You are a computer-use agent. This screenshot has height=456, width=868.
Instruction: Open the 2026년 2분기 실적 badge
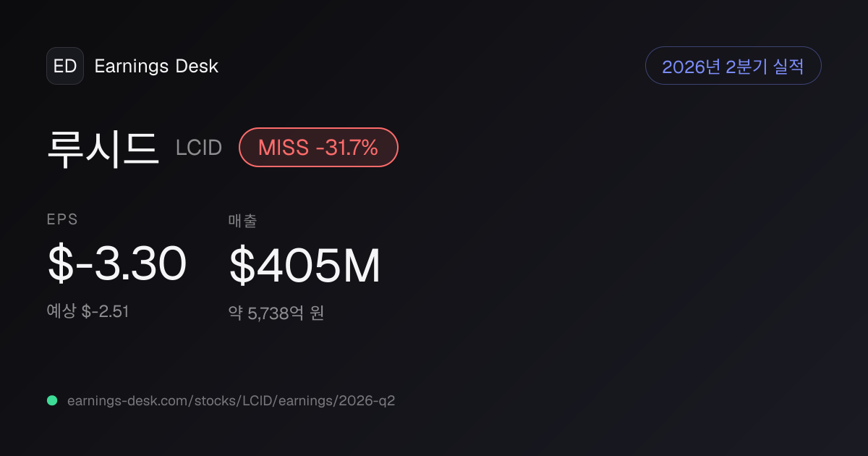pyautogui.click(x=733, y=66)
